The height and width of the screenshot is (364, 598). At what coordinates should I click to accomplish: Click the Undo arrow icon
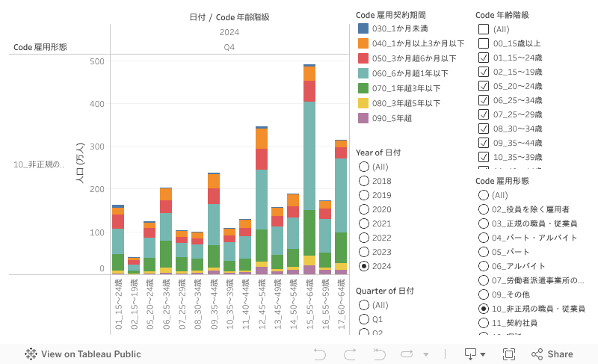pos(320,354)
